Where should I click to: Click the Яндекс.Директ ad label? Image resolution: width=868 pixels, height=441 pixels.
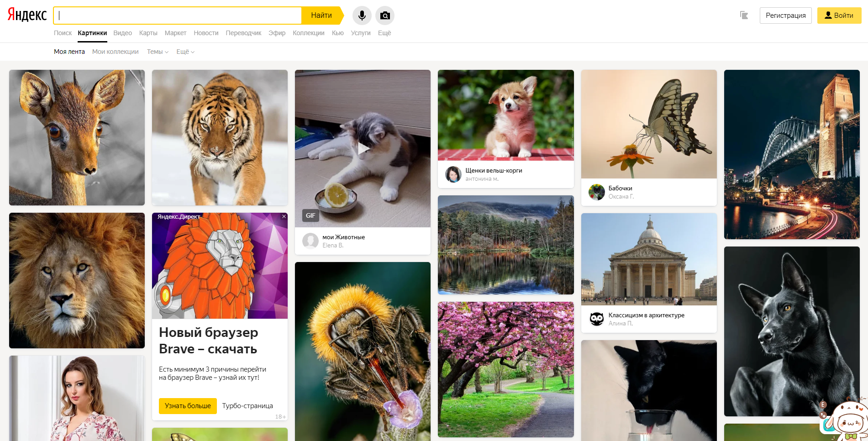tap(179, 216)
